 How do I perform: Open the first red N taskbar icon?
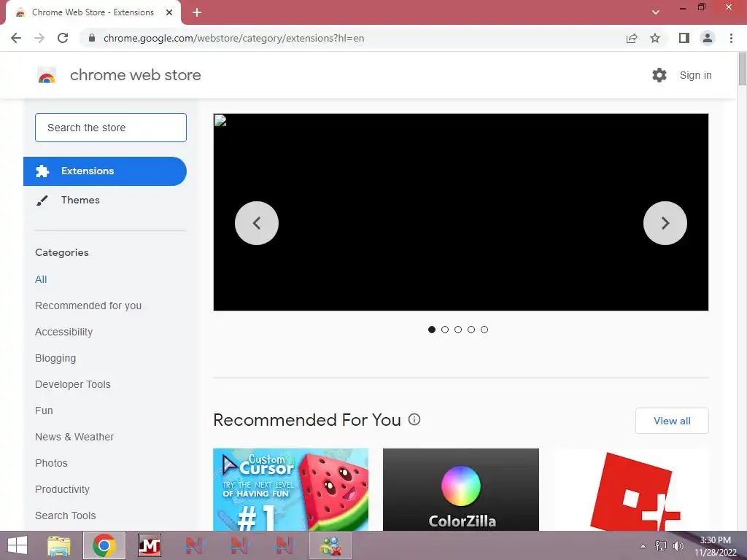194,545
